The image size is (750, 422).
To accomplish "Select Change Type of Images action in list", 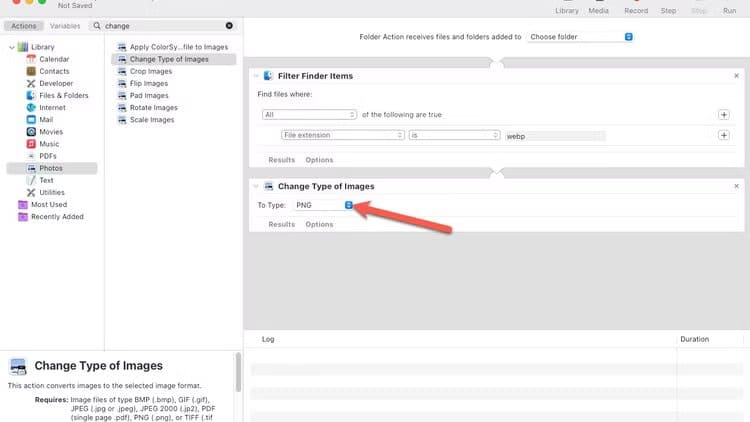I will click(x=173, y=59).
